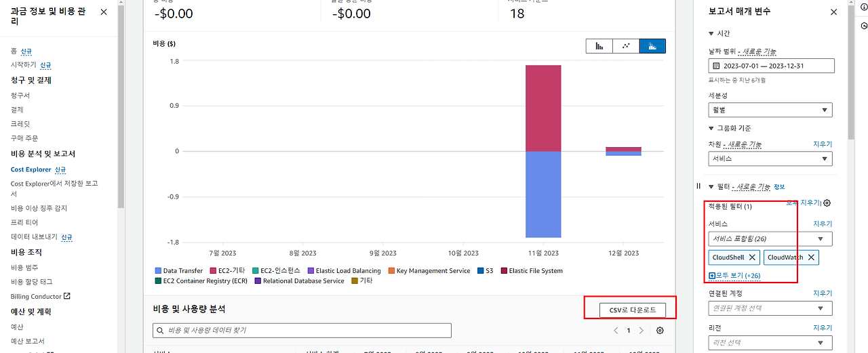The height and width of the screenshot is (353, 868).
Task: Click the clock icon at right edge
Action: coord(864,26)
